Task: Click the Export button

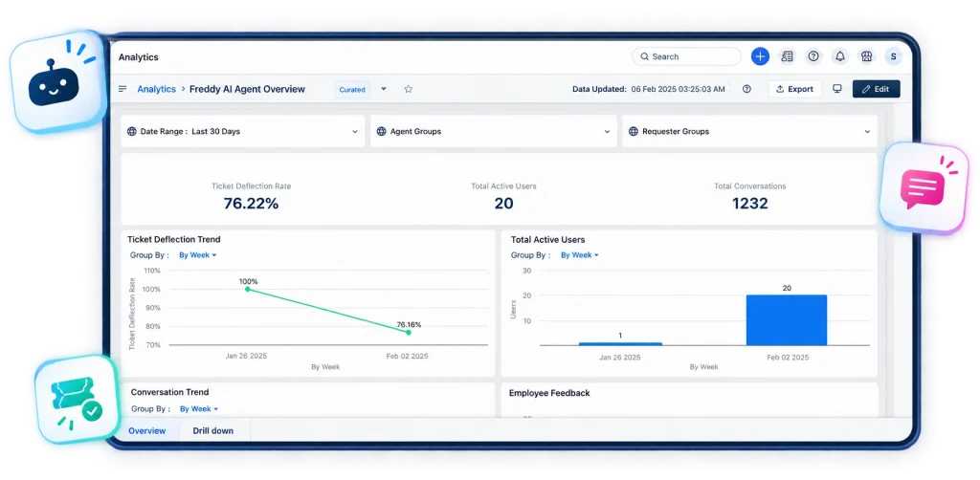Action: click(794, 89)
